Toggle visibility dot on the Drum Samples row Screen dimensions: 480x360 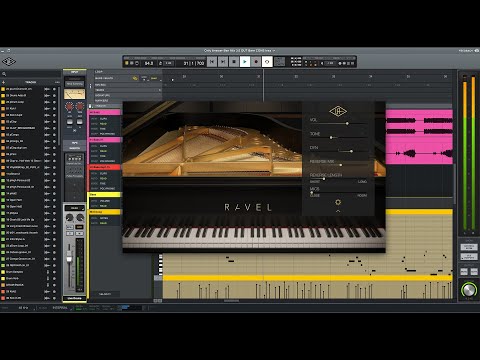click(x=54, y=272)
